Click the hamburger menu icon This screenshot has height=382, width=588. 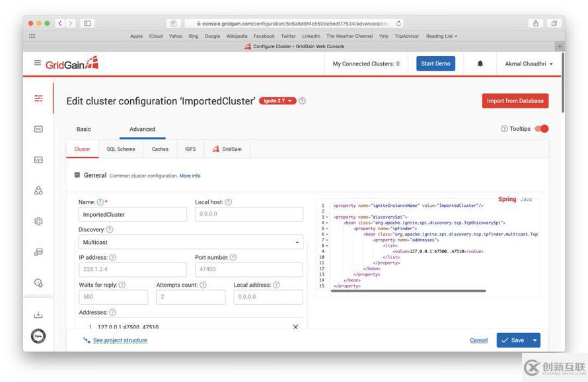(x=38, y=63)
